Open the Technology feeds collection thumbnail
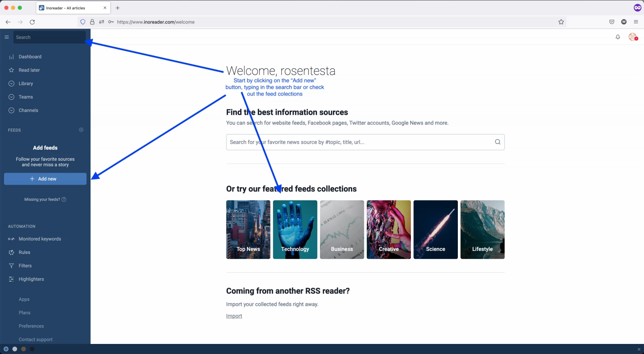The width and height of the screenshot is (644, 354). pos(295,230)
